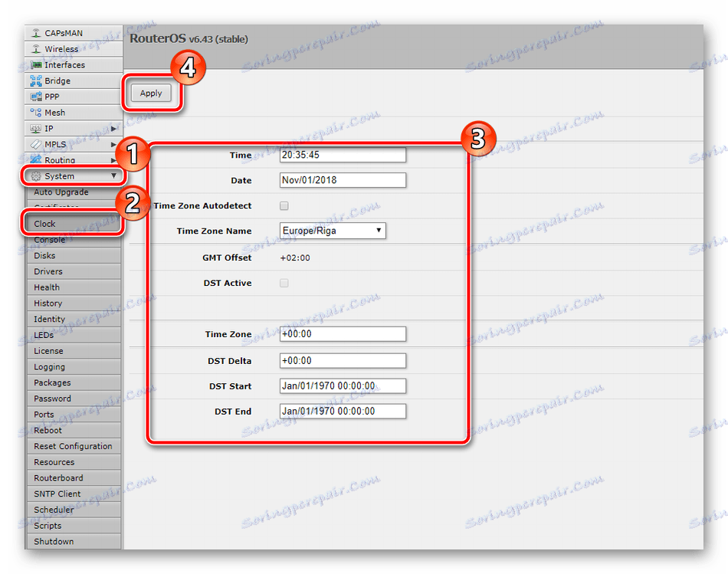
Task: Select Shutdown in System menu
Action: click(74, 542)
